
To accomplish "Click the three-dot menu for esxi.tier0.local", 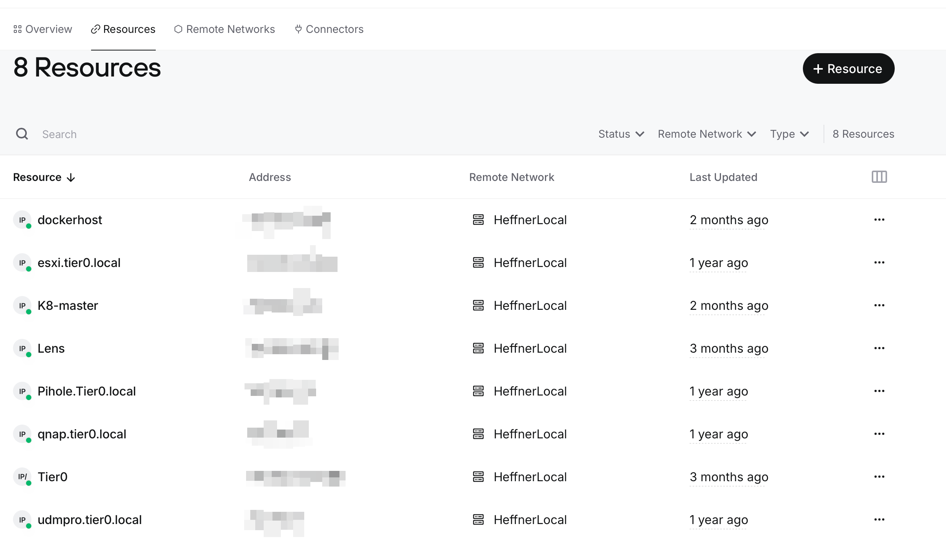I will tap(879, 262).
